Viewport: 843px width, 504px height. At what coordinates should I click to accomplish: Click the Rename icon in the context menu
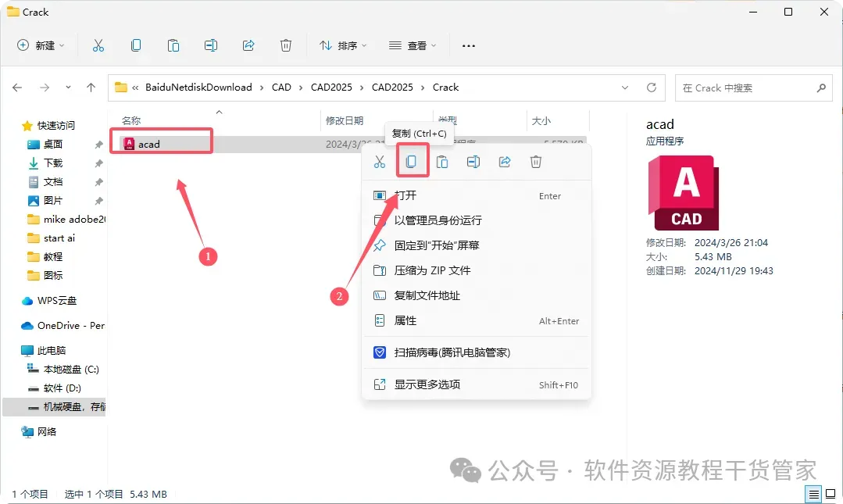pos(473,162)
